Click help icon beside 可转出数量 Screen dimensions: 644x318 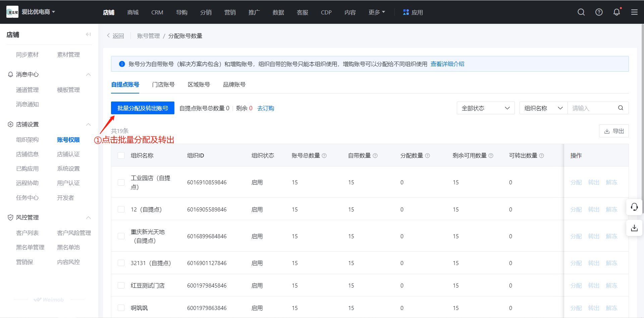(x=541, y=155)
